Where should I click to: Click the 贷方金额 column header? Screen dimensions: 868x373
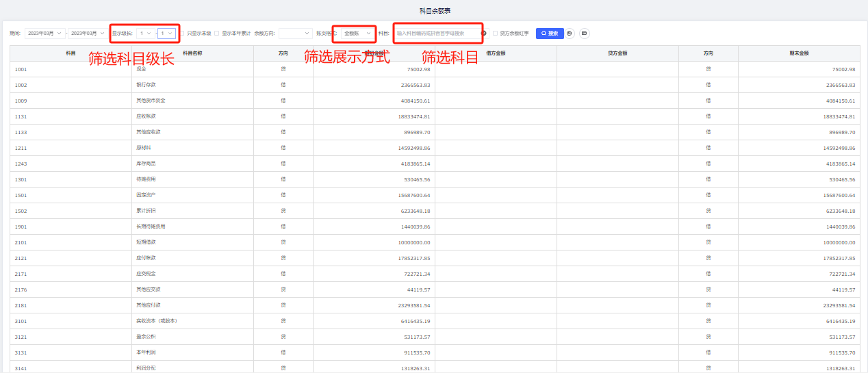click(617, 53)
